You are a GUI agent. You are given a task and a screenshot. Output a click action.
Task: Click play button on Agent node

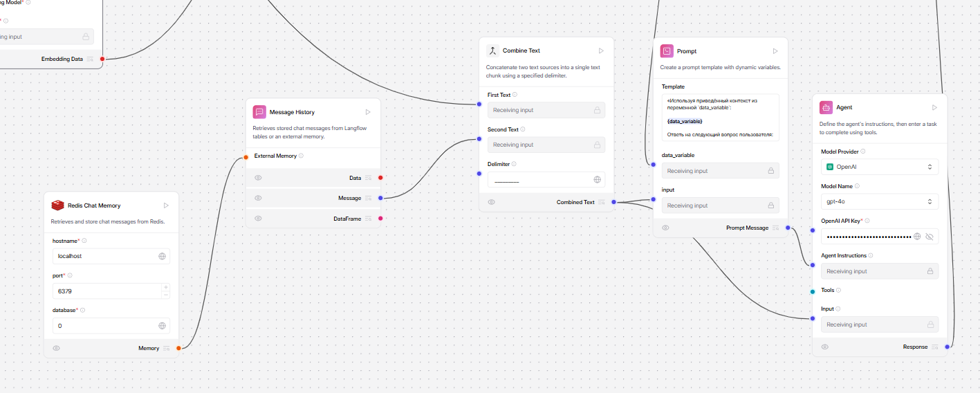[934, 107]
